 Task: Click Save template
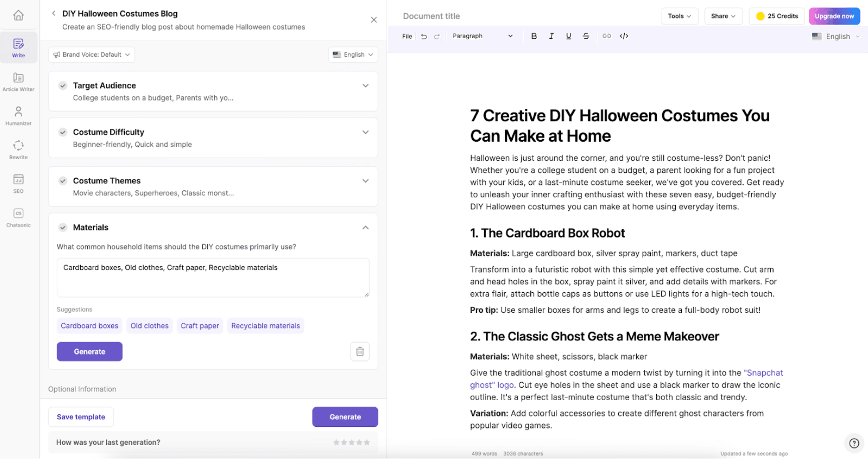81,417
